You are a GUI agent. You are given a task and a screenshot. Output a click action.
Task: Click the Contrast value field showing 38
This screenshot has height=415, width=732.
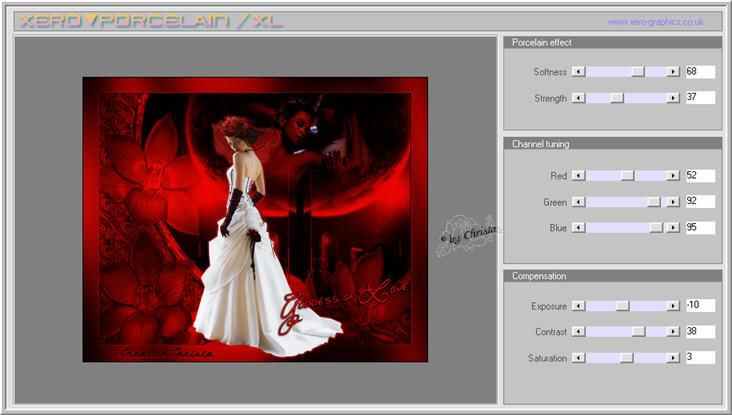(700, 331)
